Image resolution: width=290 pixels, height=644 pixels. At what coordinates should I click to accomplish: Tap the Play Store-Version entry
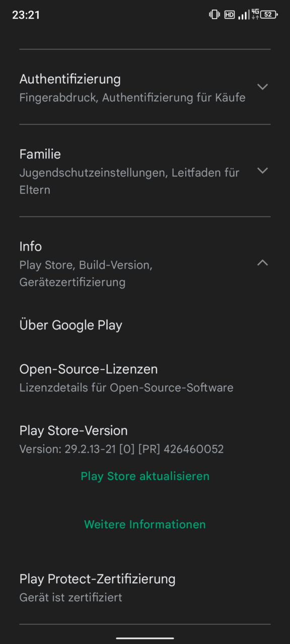[x=145, y=439]
